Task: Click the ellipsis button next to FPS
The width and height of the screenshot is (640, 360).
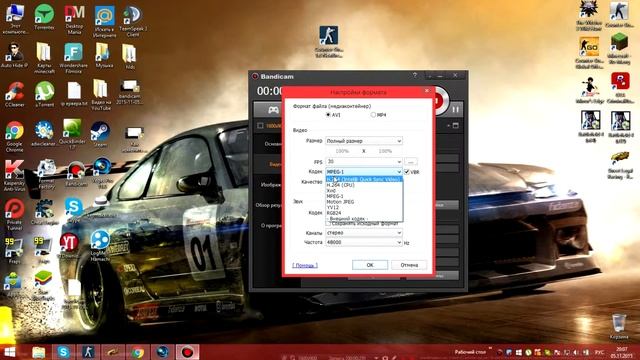Action: 411,162
